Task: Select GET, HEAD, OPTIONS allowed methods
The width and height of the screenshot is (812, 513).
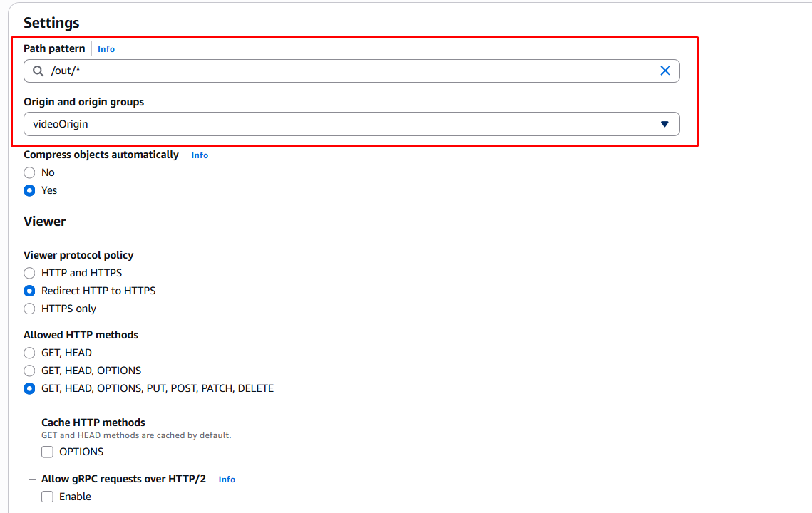Action: pyautogui.click(x=29, y=370)
